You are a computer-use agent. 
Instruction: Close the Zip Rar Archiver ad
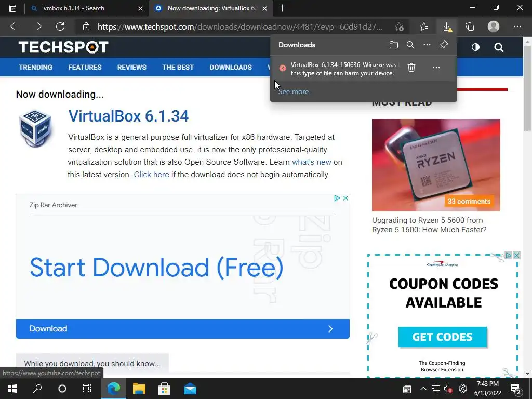[x=345, y=198]
